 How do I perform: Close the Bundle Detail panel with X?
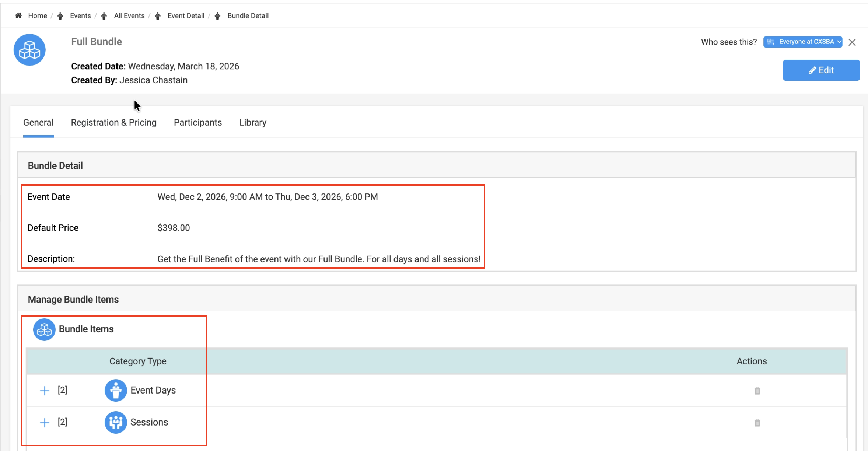[852, 42]
